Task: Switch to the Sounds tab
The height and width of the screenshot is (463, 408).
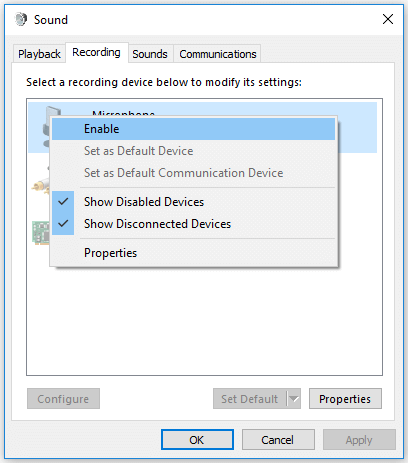Action: pyautogui.click(x=150, y=54)
